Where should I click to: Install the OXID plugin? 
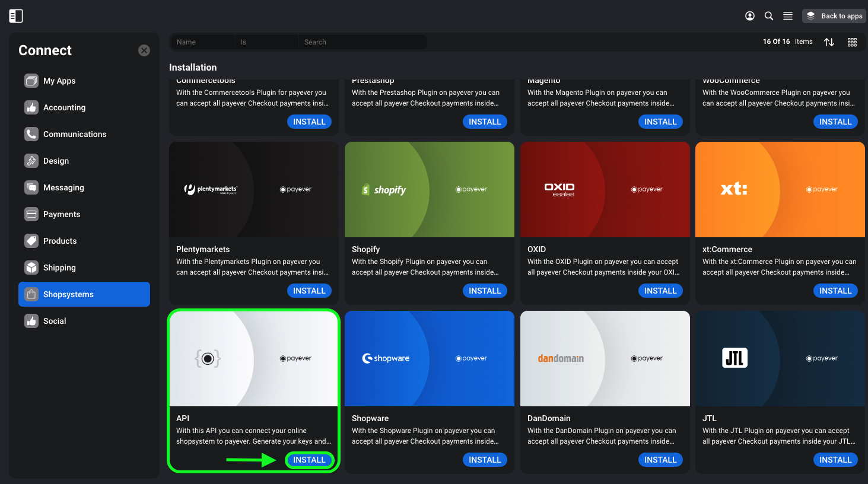coord(660,291)
